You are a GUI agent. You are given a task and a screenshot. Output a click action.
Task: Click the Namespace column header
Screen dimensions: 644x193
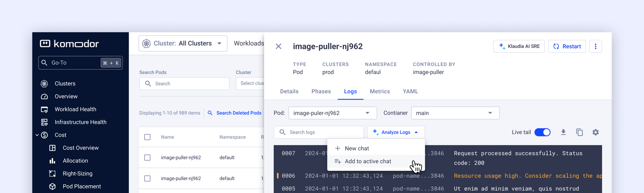pyautogui.click(x=233, y=137)
